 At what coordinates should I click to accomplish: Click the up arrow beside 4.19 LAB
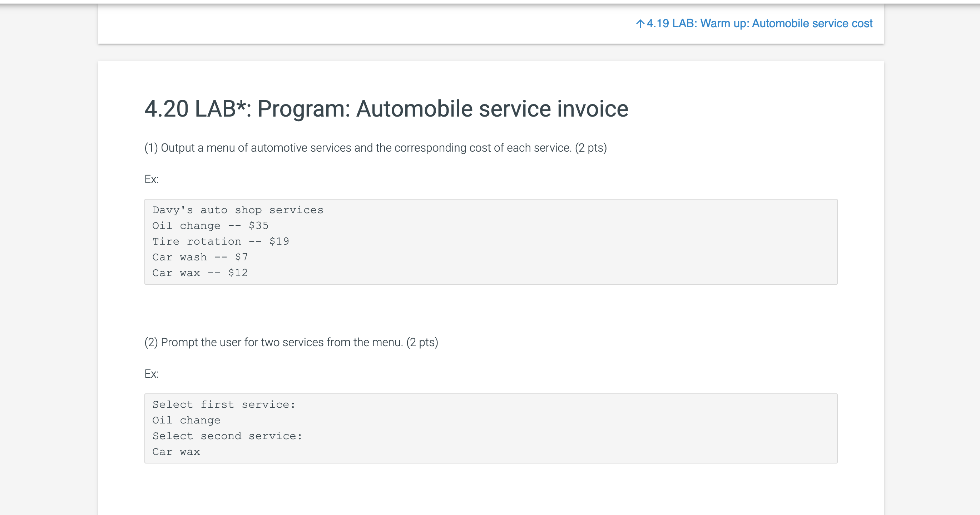(640, 24)
